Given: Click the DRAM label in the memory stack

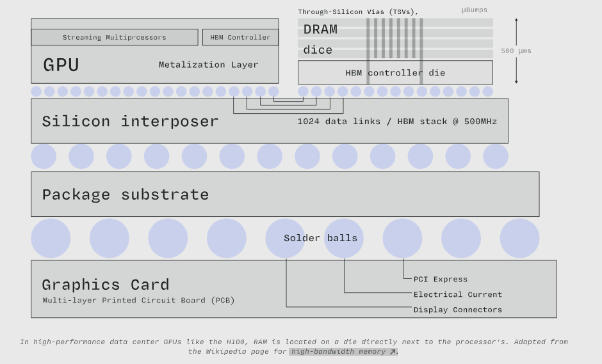Looking at the screenshot, I should [320, 29].
